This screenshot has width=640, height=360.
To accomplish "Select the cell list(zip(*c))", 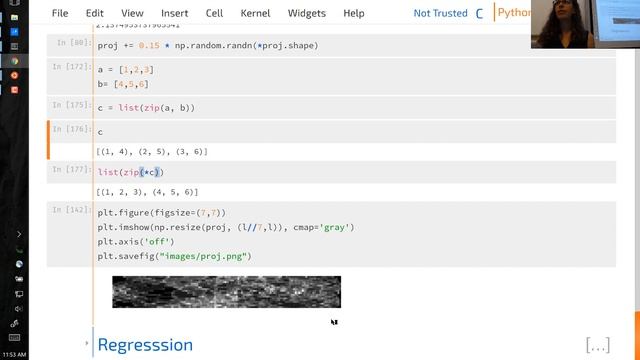I will [x=331, y=172].
